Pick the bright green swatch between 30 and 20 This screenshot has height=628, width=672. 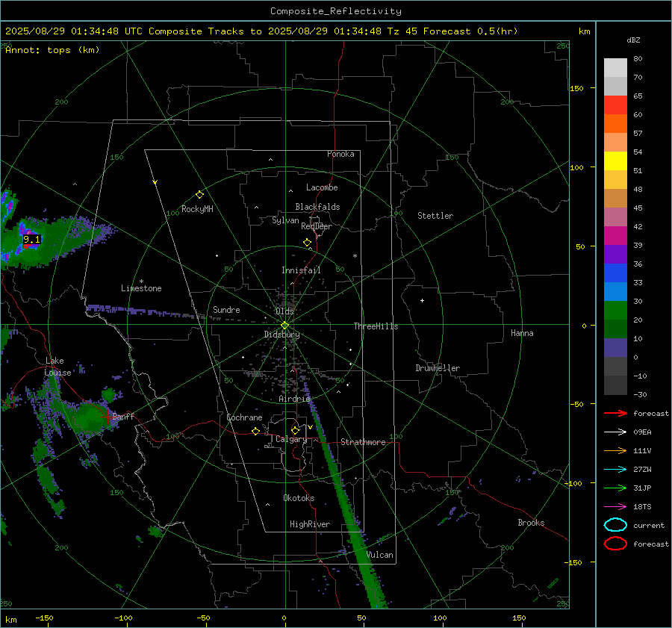tap(615, 311)
